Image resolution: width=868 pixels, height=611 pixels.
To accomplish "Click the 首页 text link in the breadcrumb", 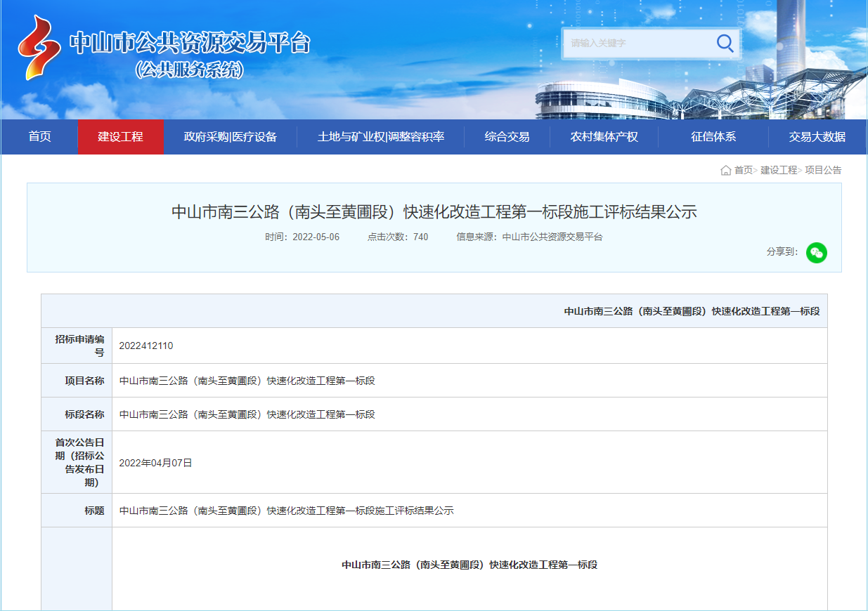I will 743,171.
